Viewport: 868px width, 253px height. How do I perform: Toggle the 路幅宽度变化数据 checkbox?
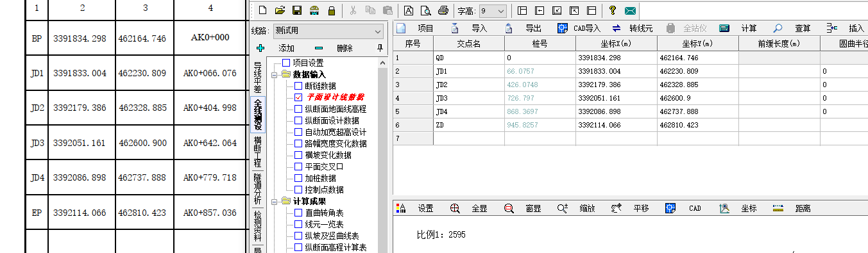tap(298, 143)
